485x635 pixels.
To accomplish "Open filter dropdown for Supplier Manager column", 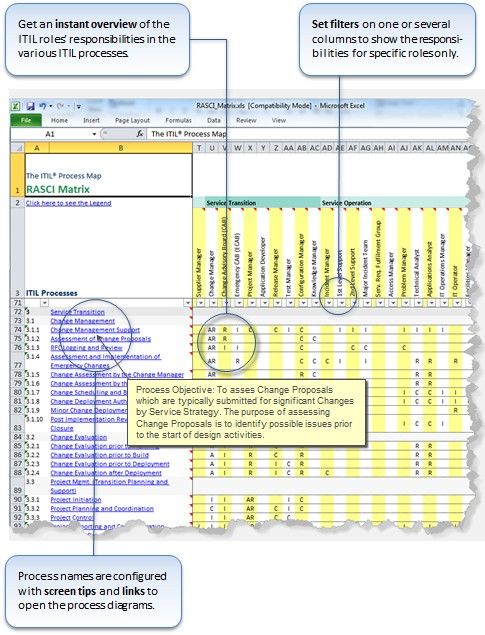I will pyautogui.click(x=200, y=303).
